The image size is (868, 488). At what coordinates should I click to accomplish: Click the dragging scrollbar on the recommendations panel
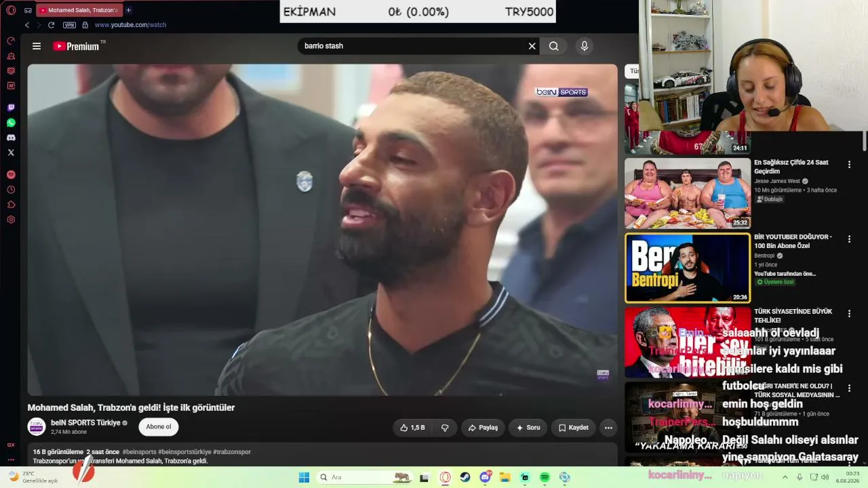[x=865, y=141]
